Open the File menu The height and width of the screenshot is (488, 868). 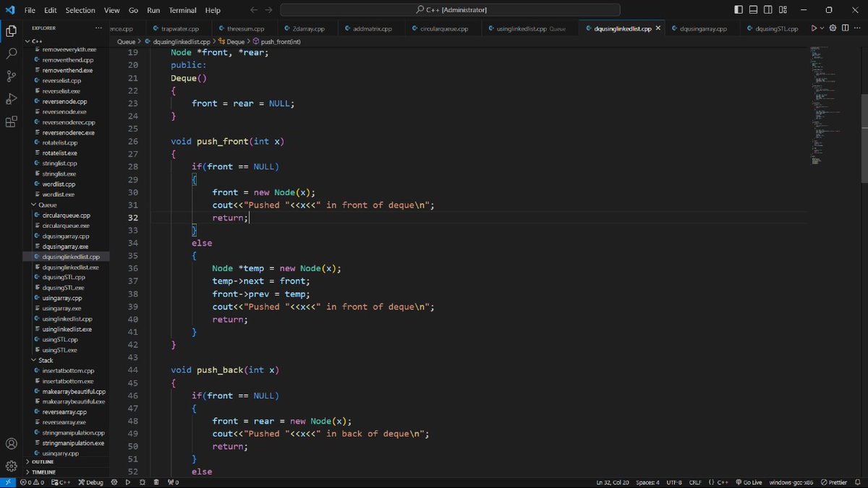click(30, 10)
